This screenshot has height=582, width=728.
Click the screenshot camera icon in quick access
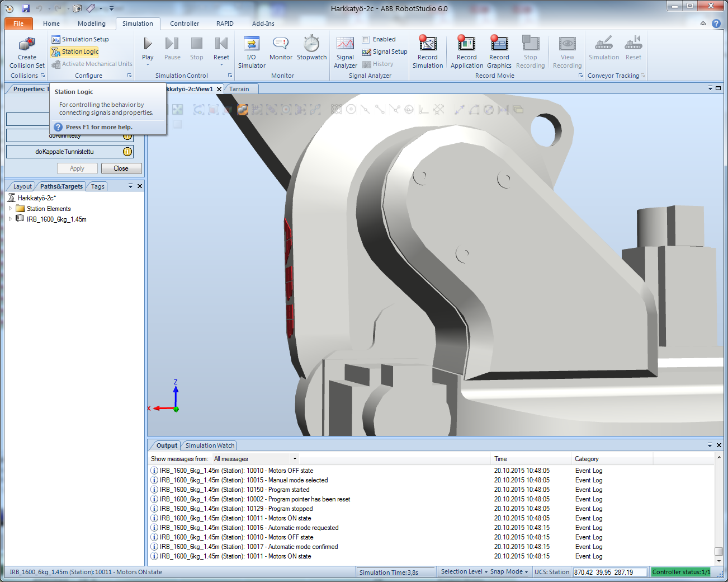[77, 8]
